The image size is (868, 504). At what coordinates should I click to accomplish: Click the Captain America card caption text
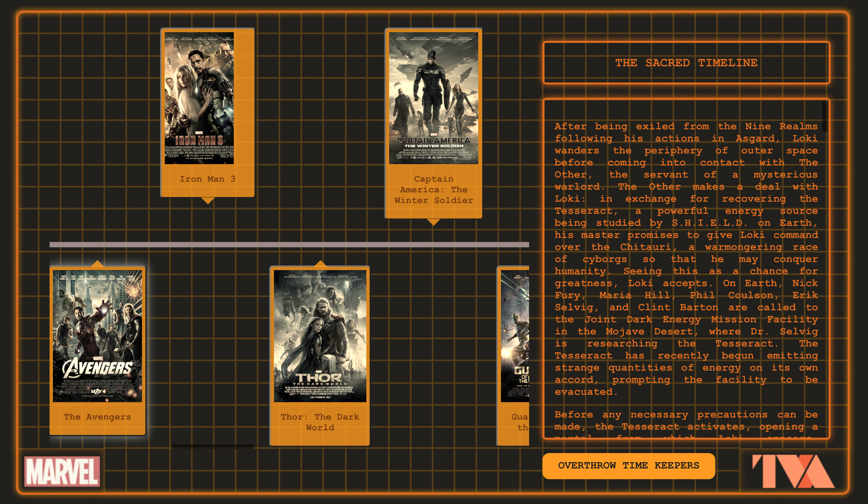coord(433,190)
